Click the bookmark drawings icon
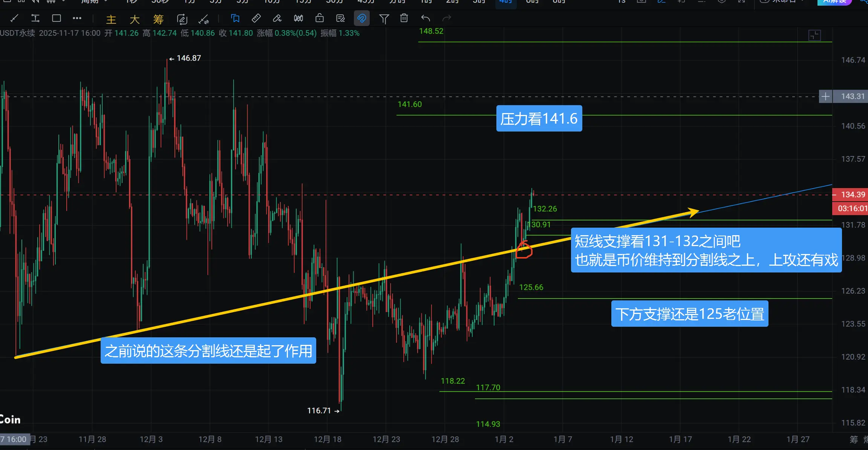This screenshot has width=868, height=450. (235, 18)
